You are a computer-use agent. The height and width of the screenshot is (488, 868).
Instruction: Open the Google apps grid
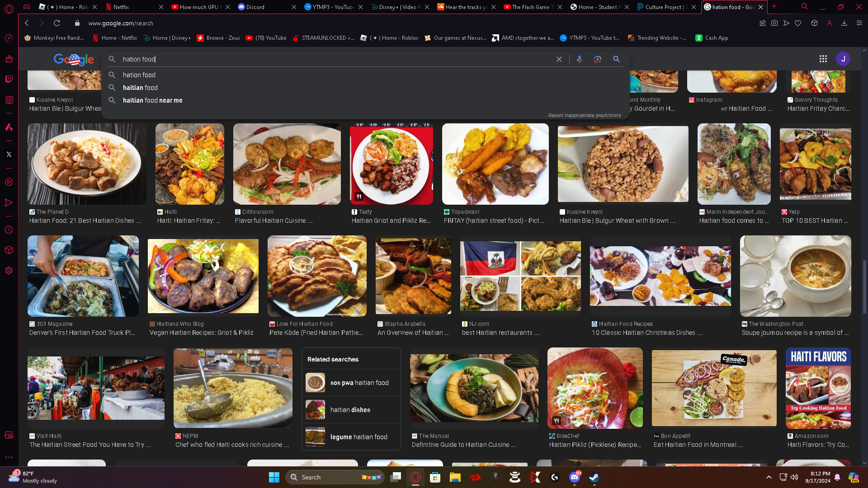[x=823, y=59]
